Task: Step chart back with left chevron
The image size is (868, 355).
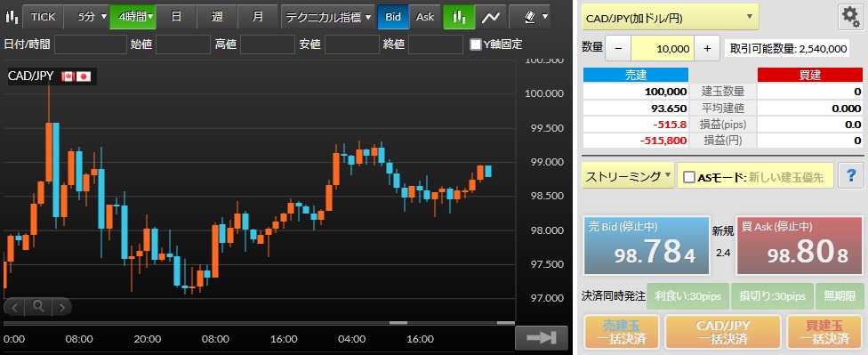Action: (15, 306)
